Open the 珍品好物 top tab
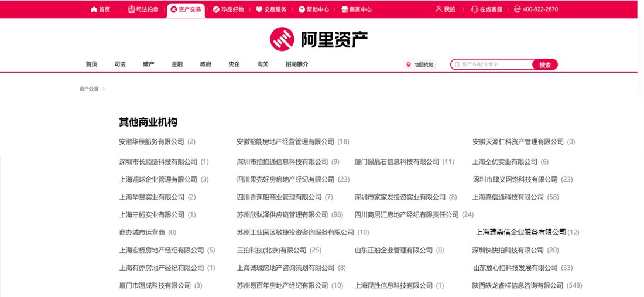Image resolution: width=644 pixels, height=297 pixels. [228, 9]
